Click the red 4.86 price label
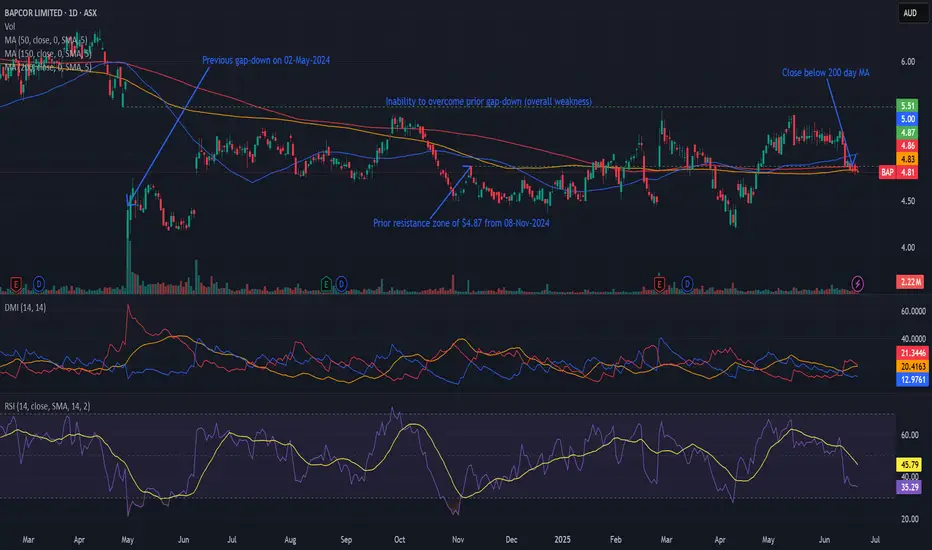Viewport: 932px width, 550px height. (x=908, y=146)
